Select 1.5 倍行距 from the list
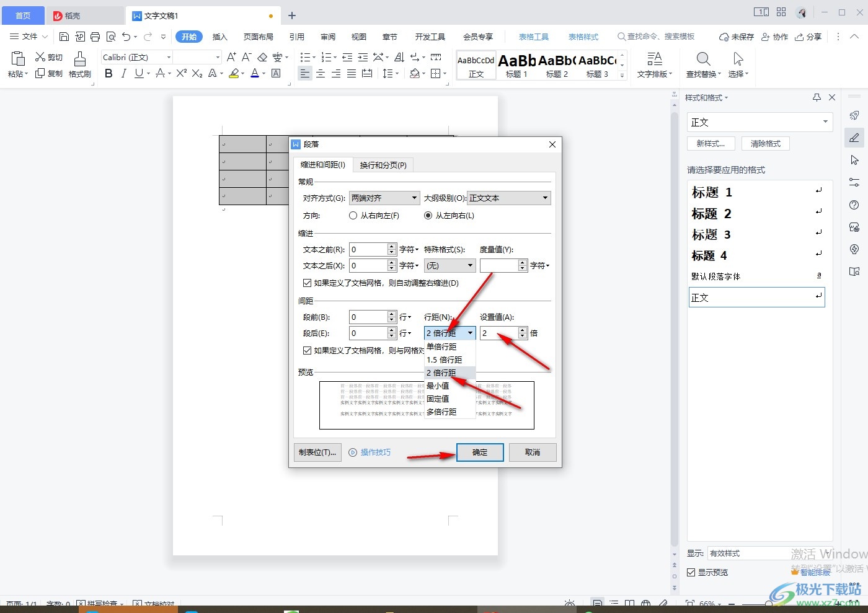Viewport: 868px width, 613px height. [449, 359]
